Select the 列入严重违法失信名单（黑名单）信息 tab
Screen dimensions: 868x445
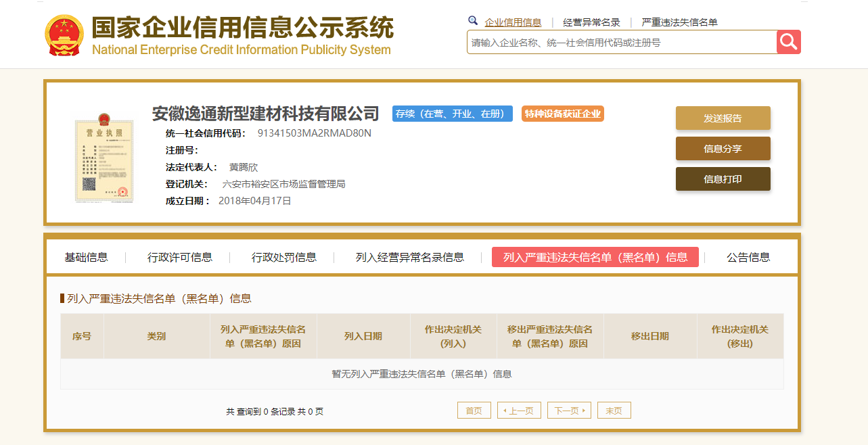pyautogui.click(x=595, y=257)
